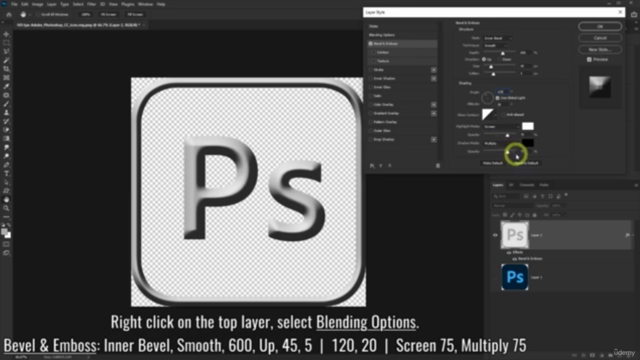Click the Angle input field
This screenshot has width=640, height=360.
[501, 92]
